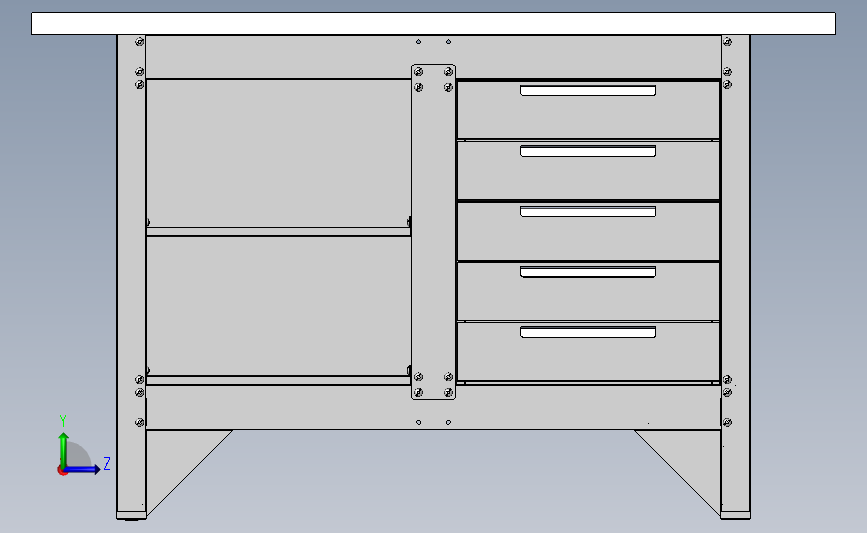Select the middle shelf in left compartment
867x533 pixels.
click(279, 232)
